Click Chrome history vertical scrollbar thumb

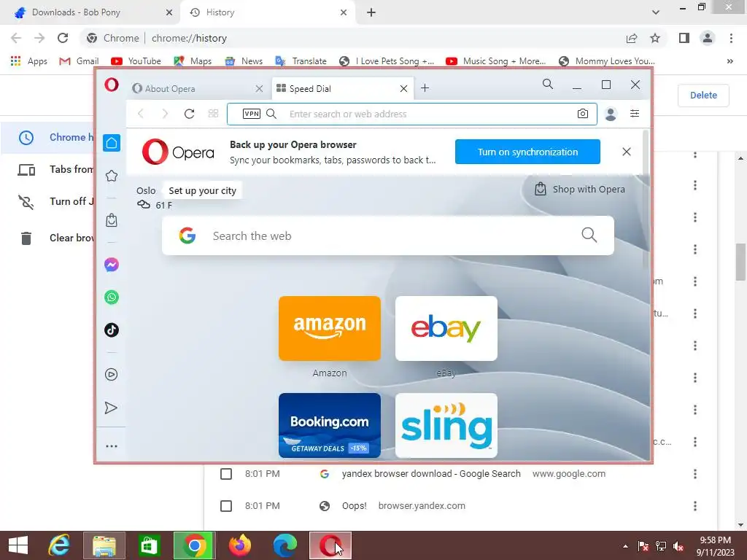pyautogui.click(x=740, y=262)
